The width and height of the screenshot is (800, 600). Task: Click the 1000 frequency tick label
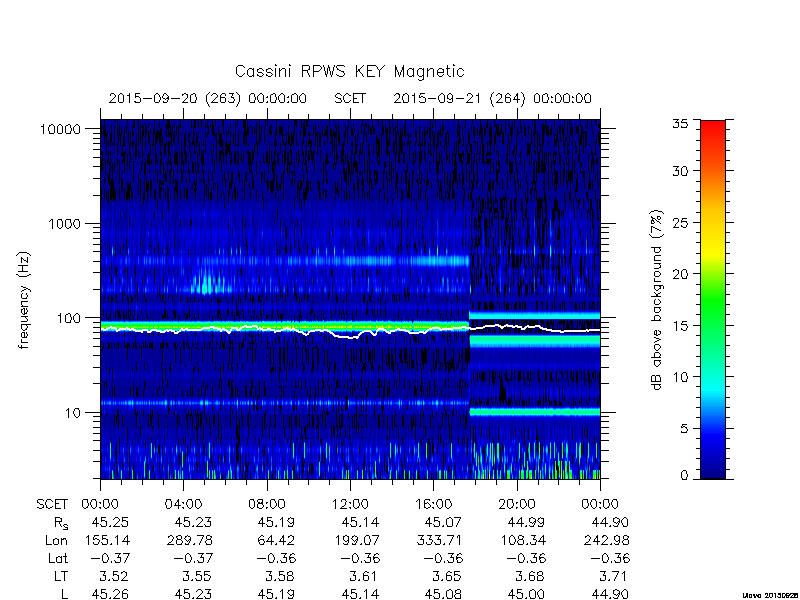(65, 223)
